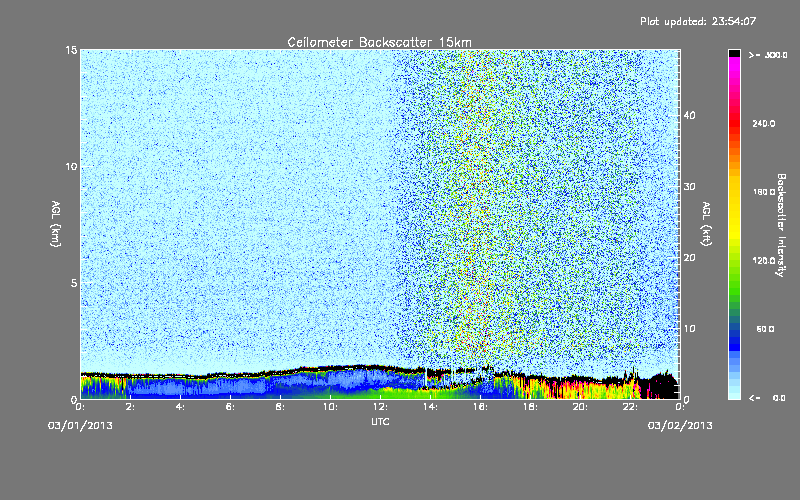This screenshot has width=800, height=500.
Task: Click the '120.0' colorbar label
Action: click(x=764, y=261)
